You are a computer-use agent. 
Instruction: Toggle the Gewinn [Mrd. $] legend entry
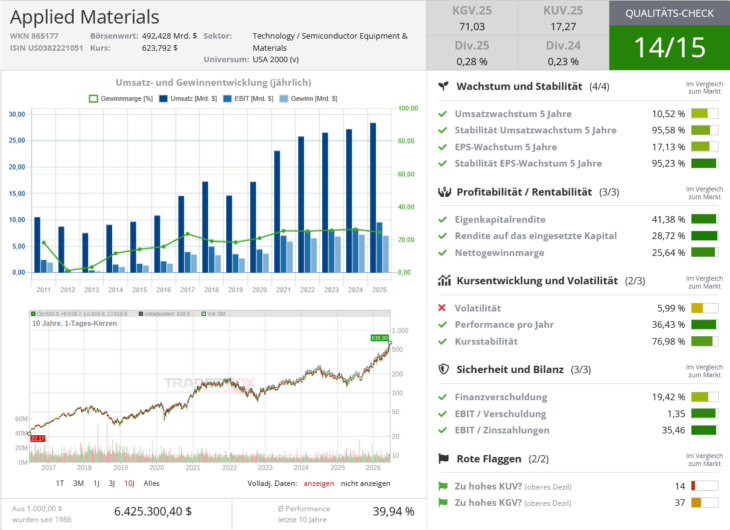(308, 99)
